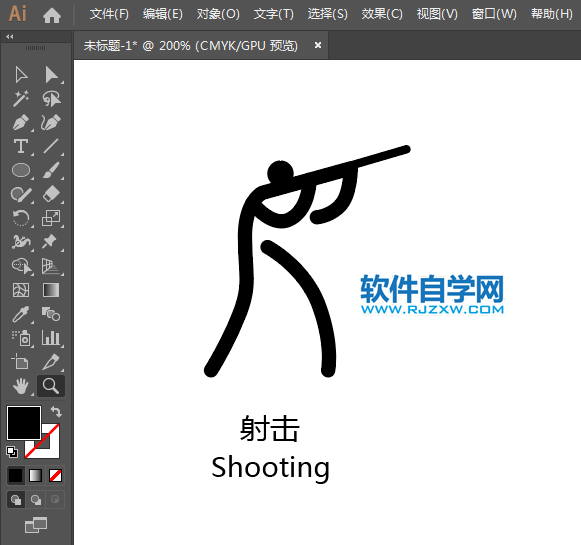This screenshot has height=545, width=581.
Task: Change Screen Mode button
Action: click(x=36, y=525)
